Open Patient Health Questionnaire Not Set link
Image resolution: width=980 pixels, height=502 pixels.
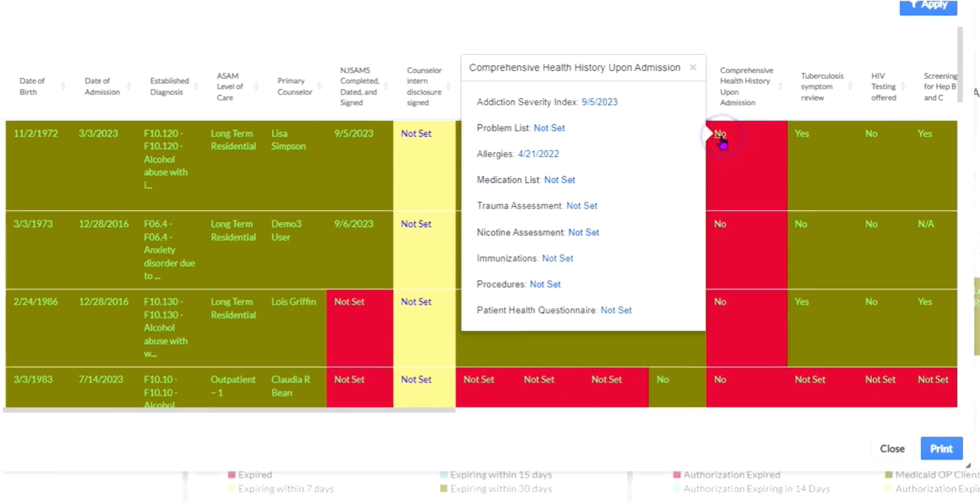(616, 310)
